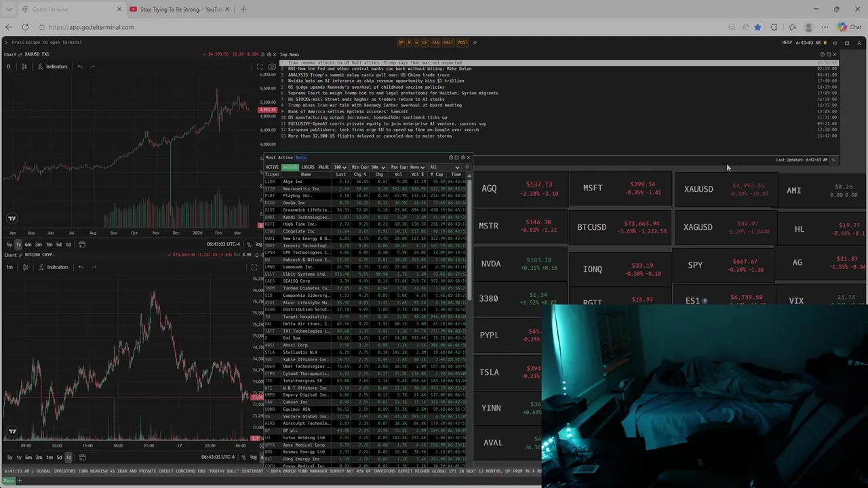
Task: Click the HALT shortcut button
Action: tap(448, 43)
